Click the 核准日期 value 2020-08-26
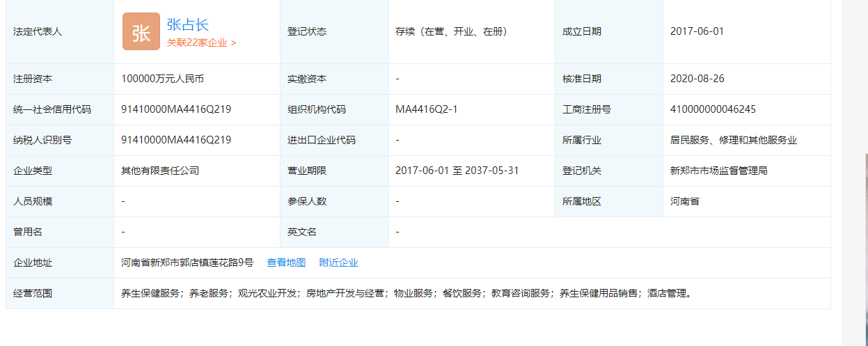 (697, 79)
